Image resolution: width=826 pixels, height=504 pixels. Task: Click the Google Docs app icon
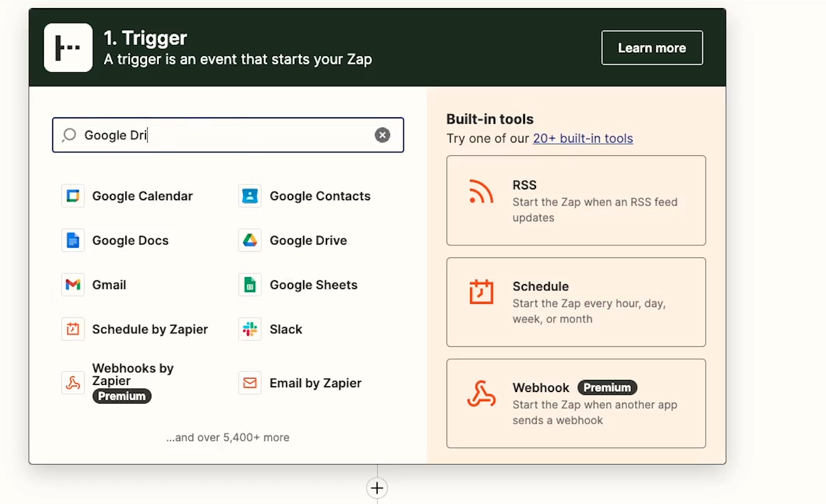coord(73,241)
